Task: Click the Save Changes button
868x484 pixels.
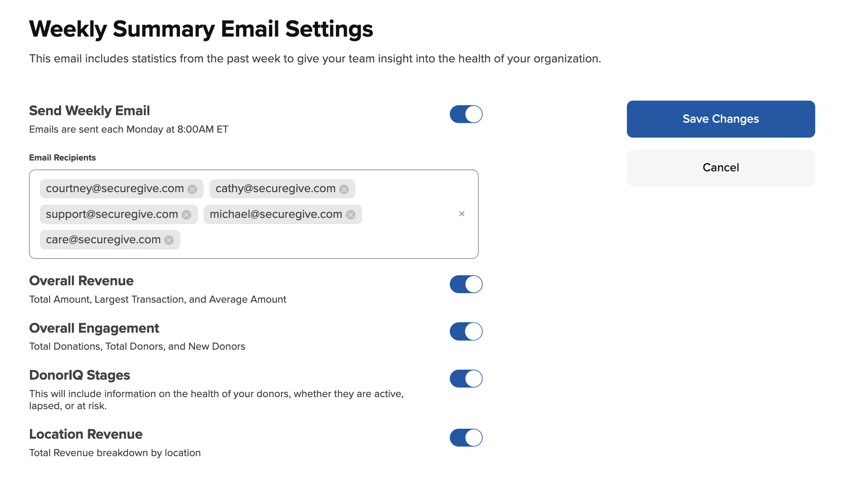Action: point(720,119)
